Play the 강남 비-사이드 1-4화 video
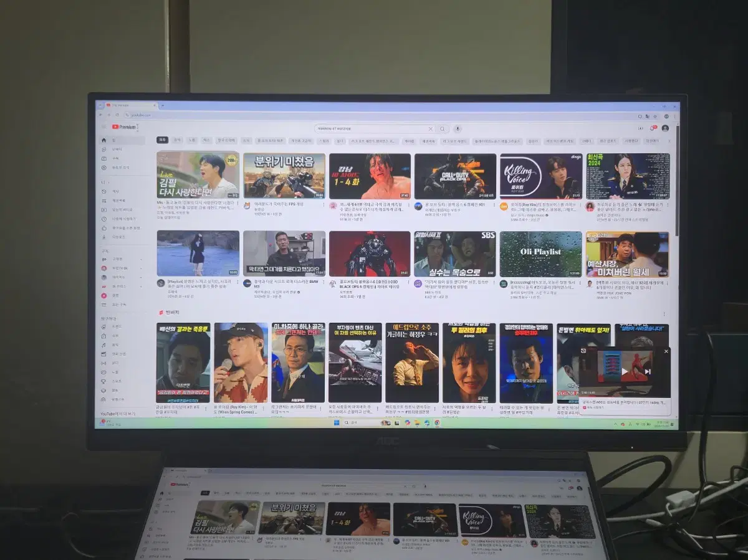This screenshot has height=560, width=748. [370, 176]
